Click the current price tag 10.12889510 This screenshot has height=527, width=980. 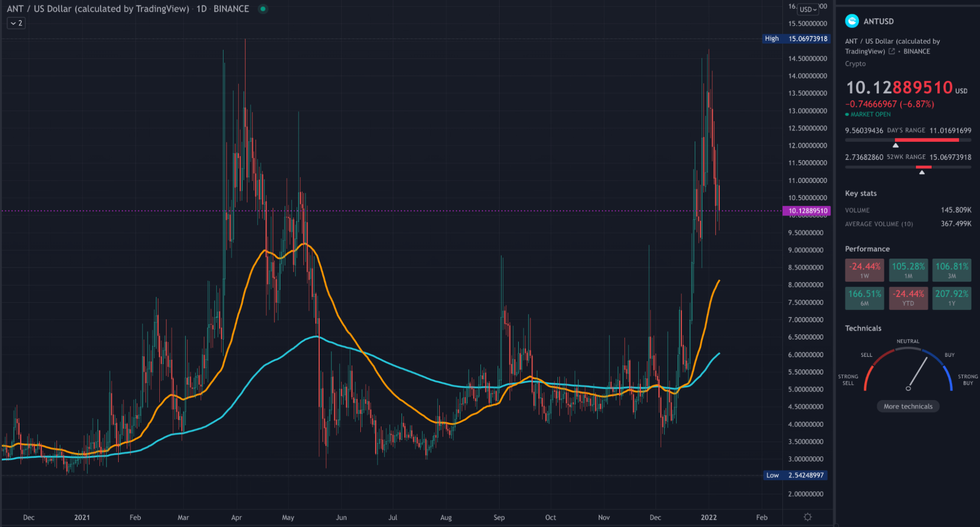pos(806,211)
